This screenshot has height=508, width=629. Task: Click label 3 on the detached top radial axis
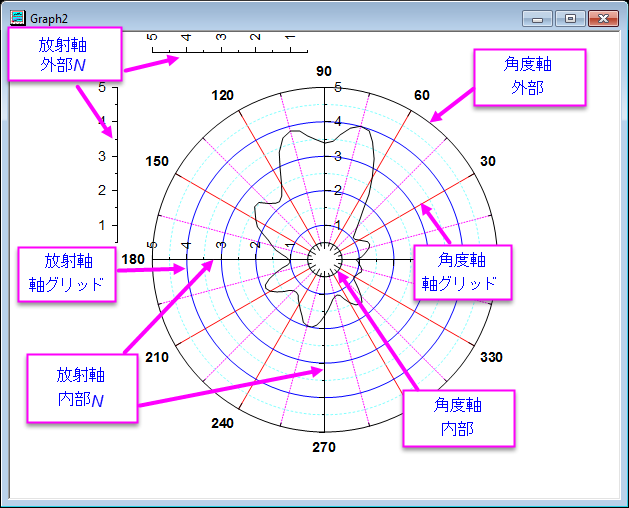point(221,37)
